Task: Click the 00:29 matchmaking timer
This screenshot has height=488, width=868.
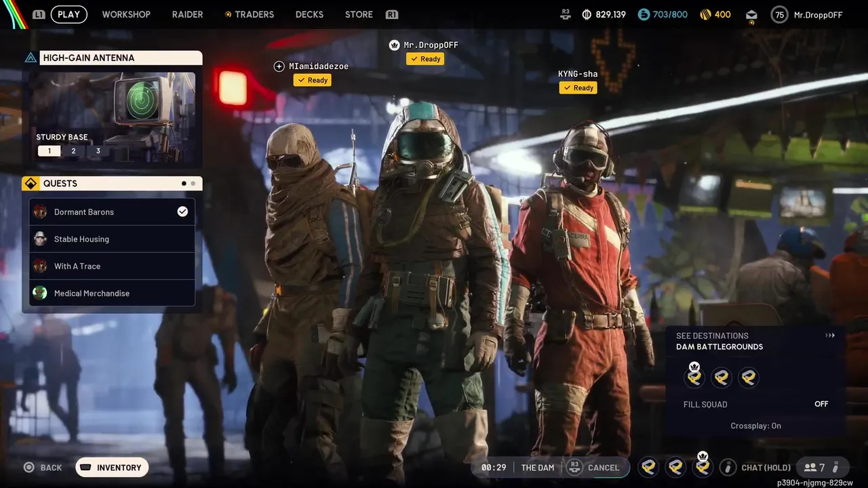Action: click(x=494, y=468)
